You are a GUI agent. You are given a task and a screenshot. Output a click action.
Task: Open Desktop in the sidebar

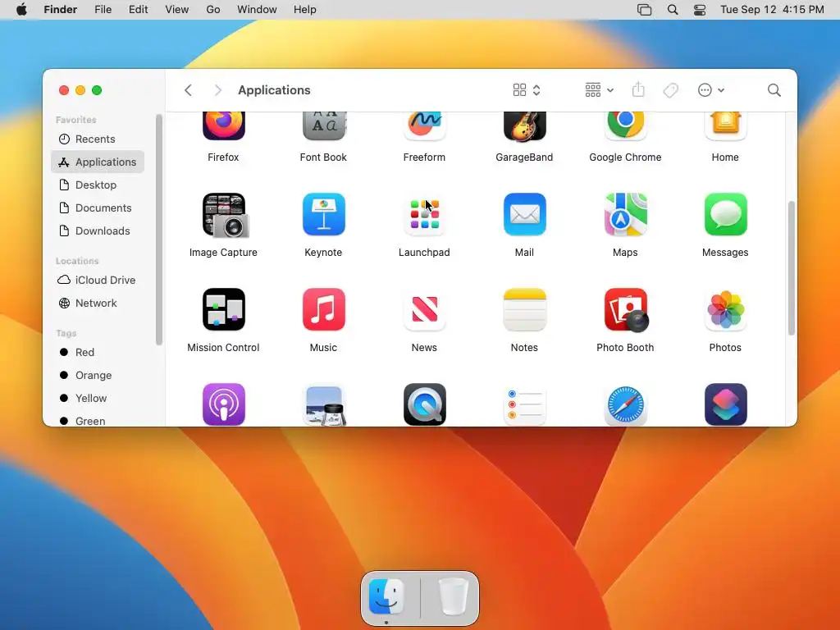tap(98, 185)
